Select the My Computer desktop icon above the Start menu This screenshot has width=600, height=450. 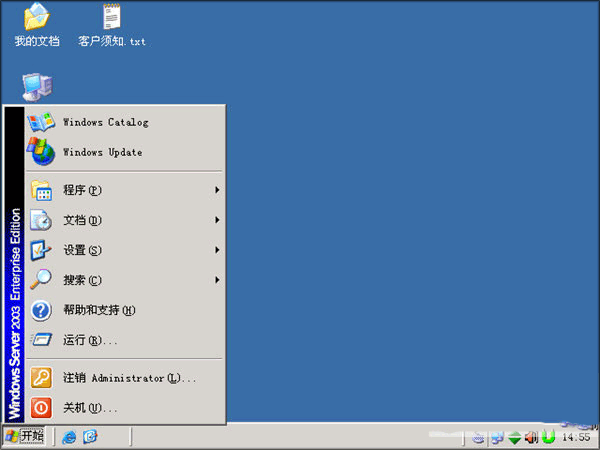tap(37, 87)
